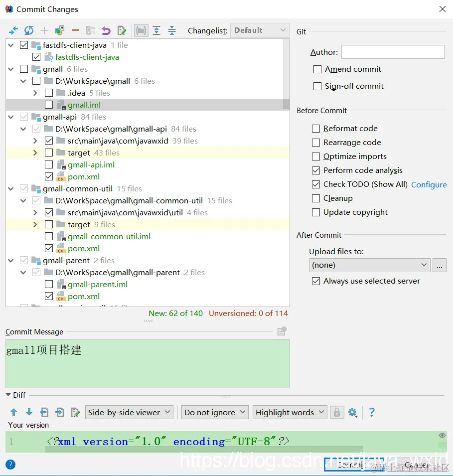Click the blue help icon at dialog bottom
The height and width of the screenshot is (476, 453).
[x=10, y=465]
